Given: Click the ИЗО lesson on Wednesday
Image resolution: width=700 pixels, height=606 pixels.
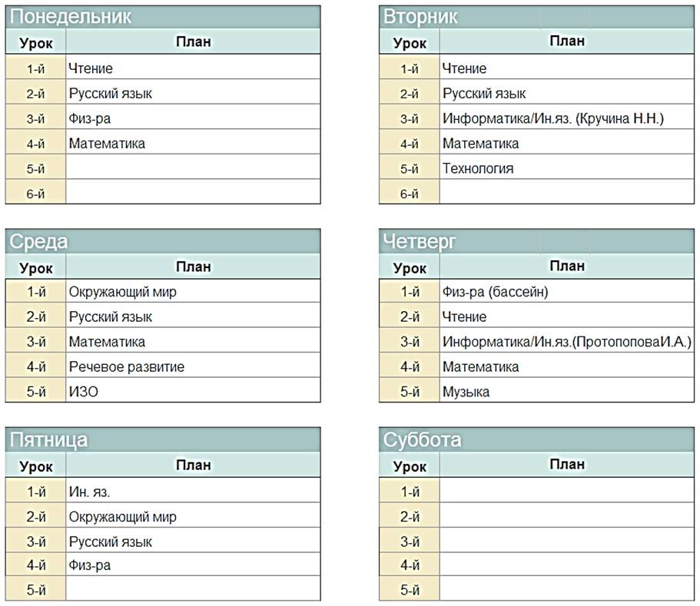Looking at the screenshot, I should (193, 390).
